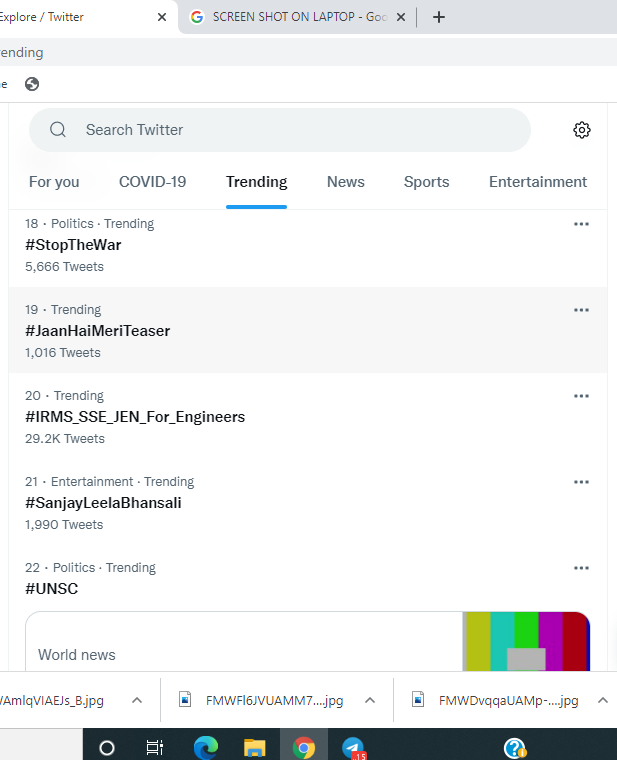Click '18 · Politics · Trending' label
Image resolution: width=617 pixels, height=760 pixels.
tap(90, 224)
